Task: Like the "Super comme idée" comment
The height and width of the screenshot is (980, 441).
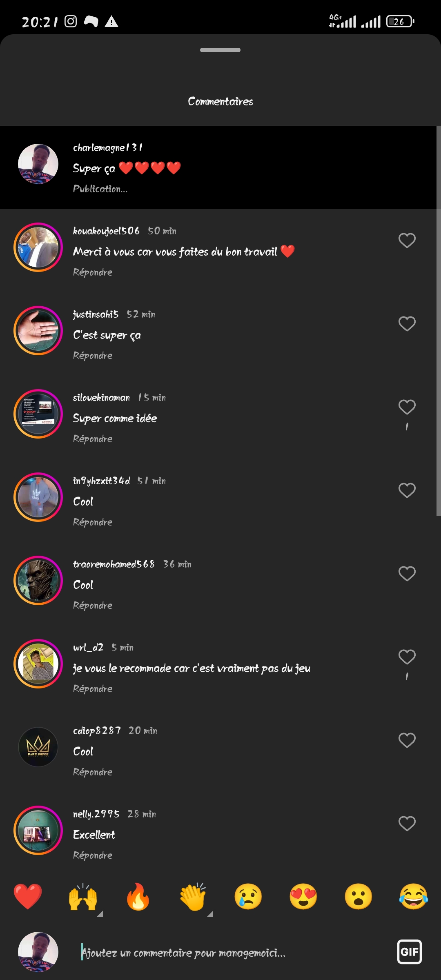Action: [x=407, y=407]
